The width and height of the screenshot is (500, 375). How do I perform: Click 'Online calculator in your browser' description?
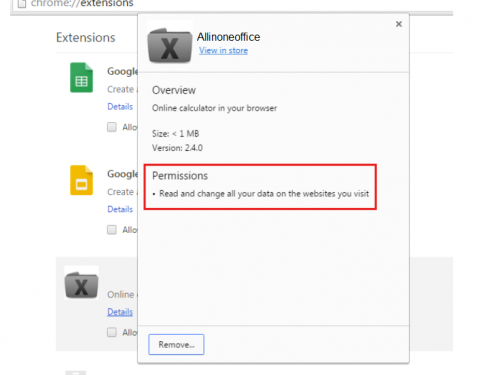(x=214, y=108)
